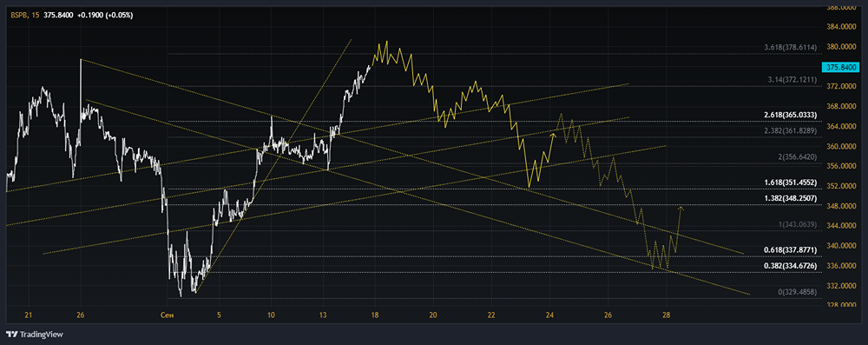Click the 356.0000 price axis label
Screen dimensions: 868x345
point(841,166)
